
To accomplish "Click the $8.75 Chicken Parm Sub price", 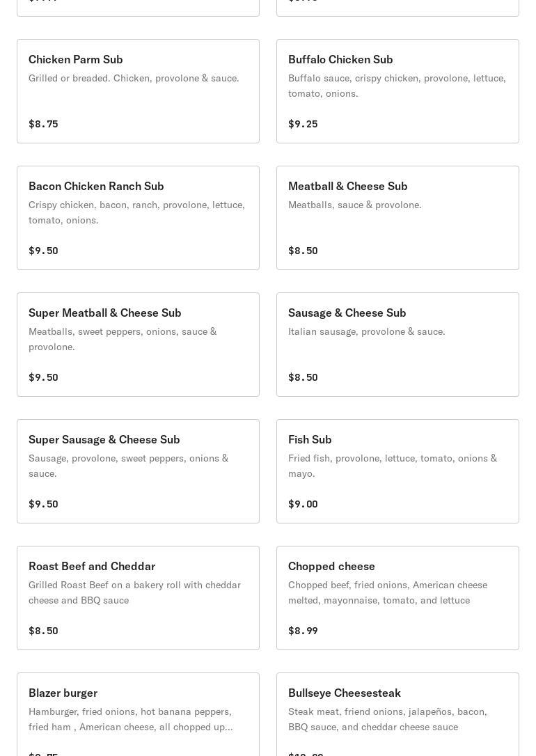I will (43, 124).
